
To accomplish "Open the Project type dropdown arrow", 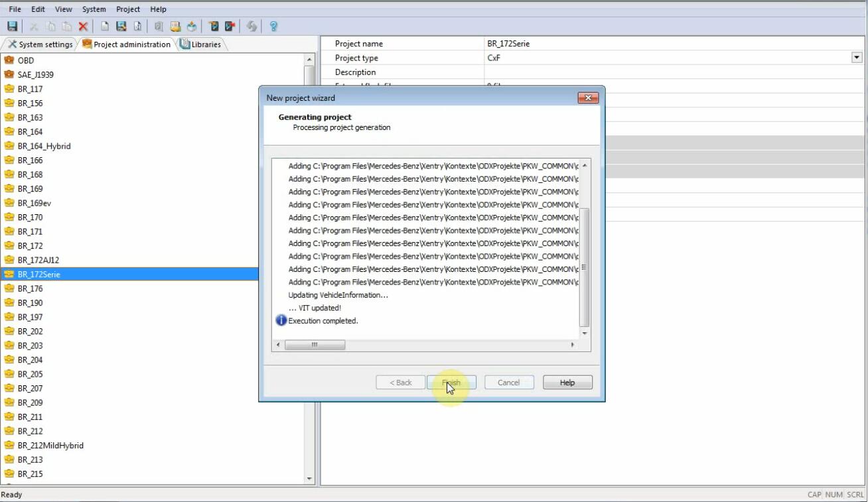I will [856, 58].
